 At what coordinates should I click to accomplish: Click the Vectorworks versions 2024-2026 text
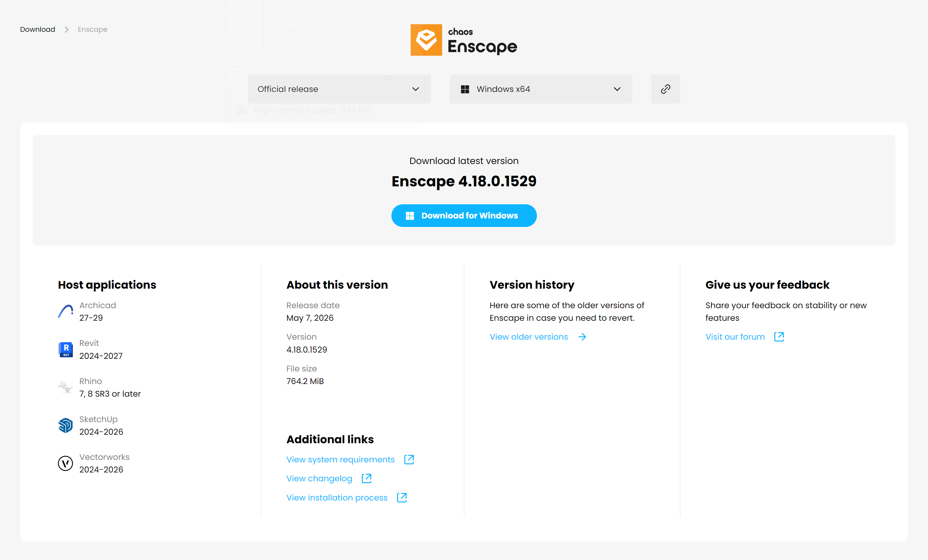click(101, 470)
